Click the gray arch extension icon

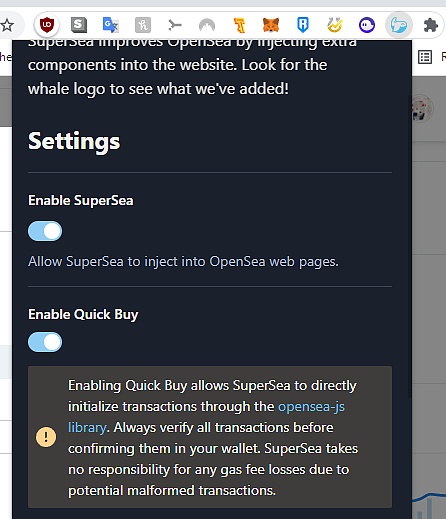207,25
